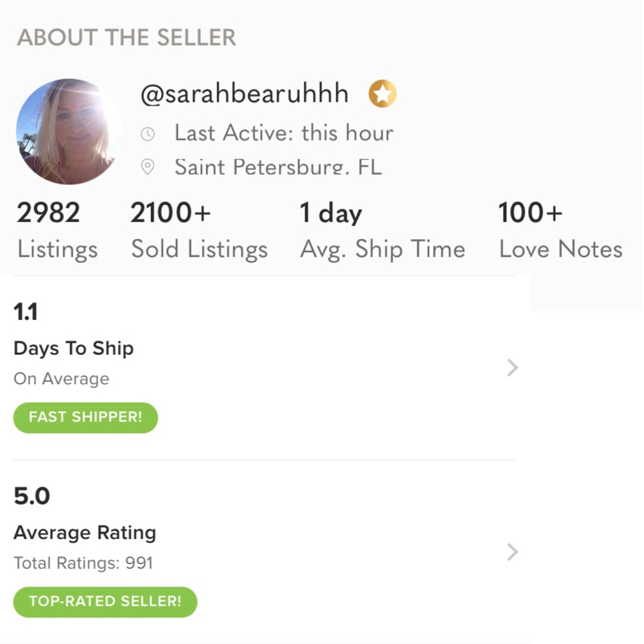Tap the gold star badge beside username
Screen dimensions: 644x644
pos(383,95)
